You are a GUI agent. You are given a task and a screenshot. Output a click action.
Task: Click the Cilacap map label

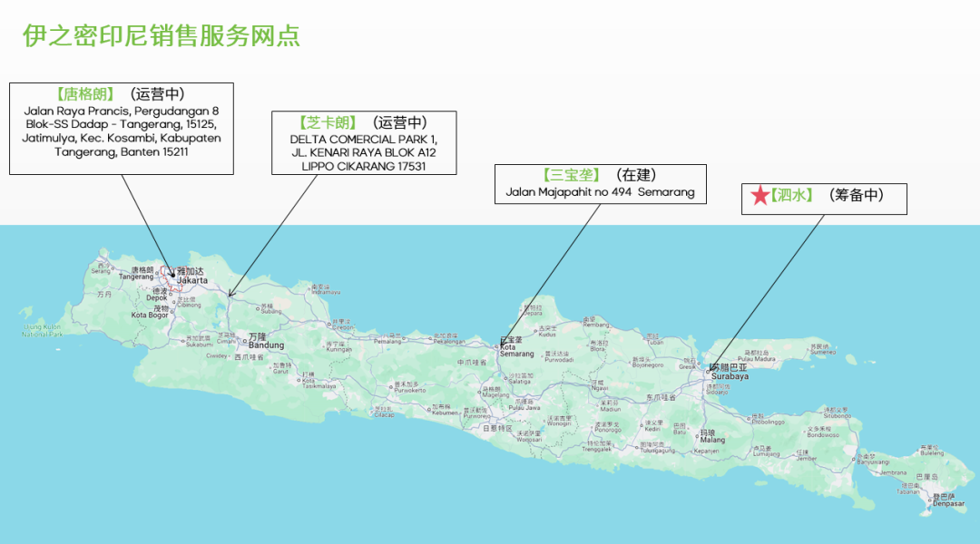coord(384,414)
